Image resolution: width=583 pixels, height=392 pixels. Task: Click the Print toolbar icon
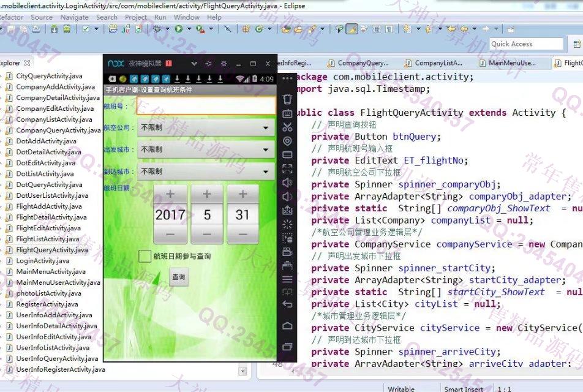tap(36, 29)
